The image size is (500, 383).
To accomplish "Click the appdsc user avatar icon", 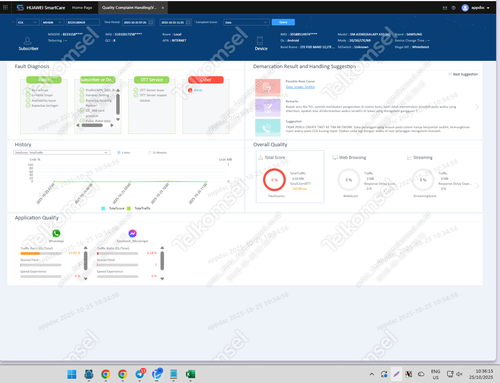I will [465, 8].
